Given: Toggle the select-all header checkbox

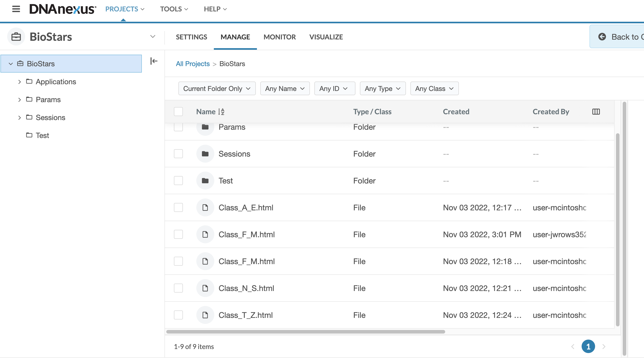Looking at the screenshot, I should coord(178,112).
